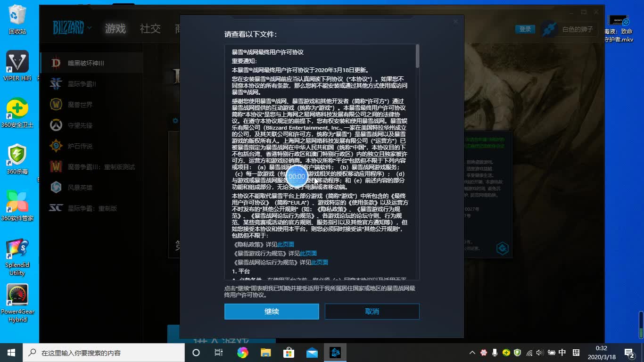Select 风暴英雄 icon in the game list
The width and height of the screenshot is (644, 362).
56,188
